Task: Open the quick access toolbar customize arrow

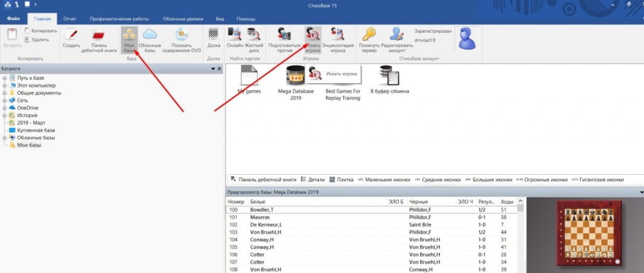Action: pos(35,4)
